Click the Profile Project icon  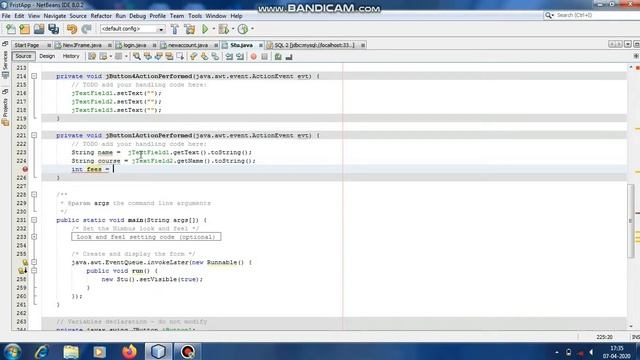pos(243,29)
